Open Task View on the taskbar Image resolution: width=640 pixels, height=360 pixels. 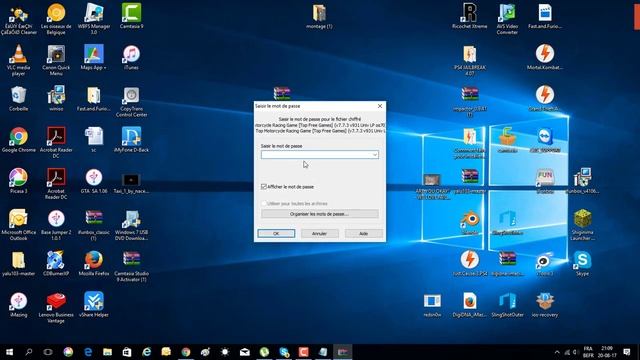click(48, 352)
